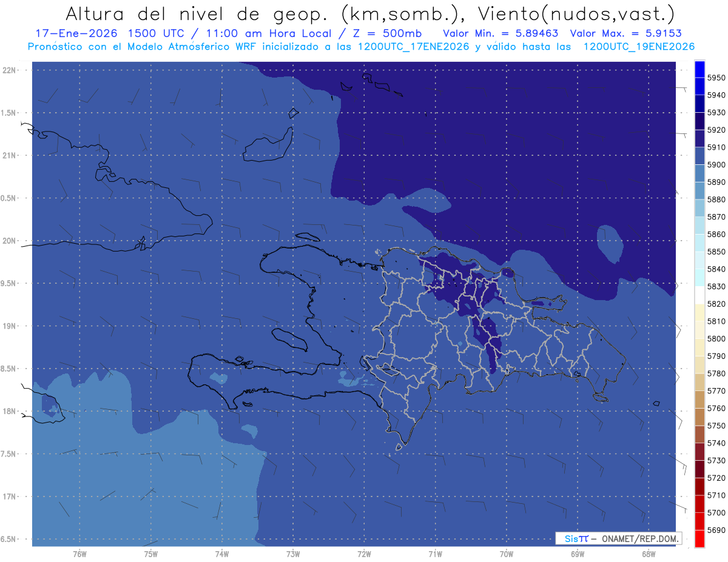
Task: Click the valid-until time '1200UTC_19ENE2026'
Action: (x=638, y=47)
